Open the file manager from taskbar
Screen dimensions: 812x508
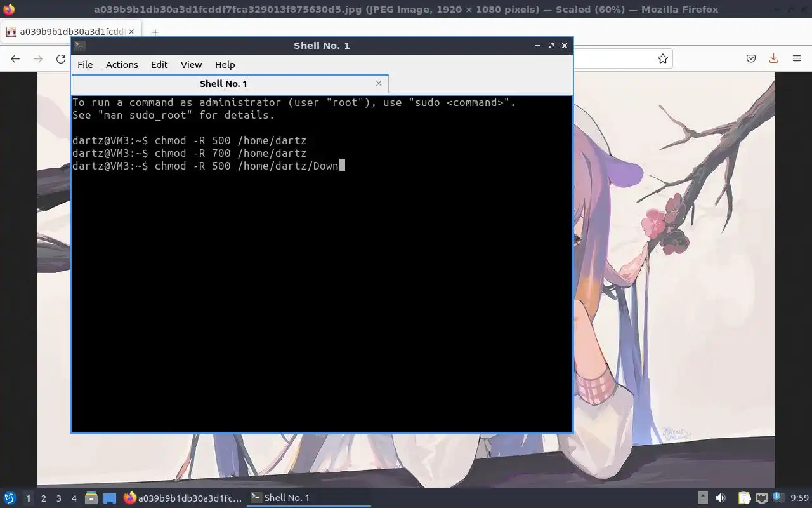(91, 498)
